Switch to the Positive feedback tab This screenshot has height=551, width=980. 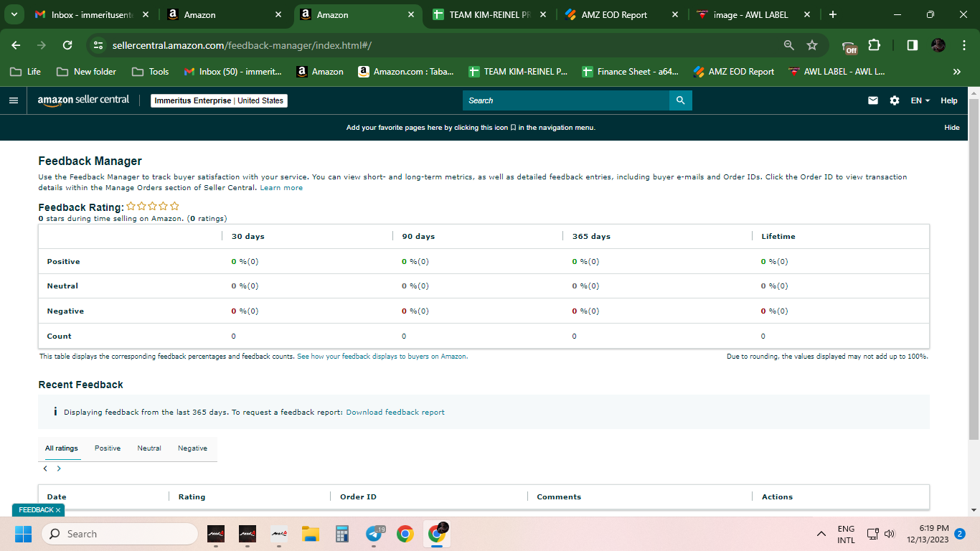pyautogui.click(x=108, y=448)
